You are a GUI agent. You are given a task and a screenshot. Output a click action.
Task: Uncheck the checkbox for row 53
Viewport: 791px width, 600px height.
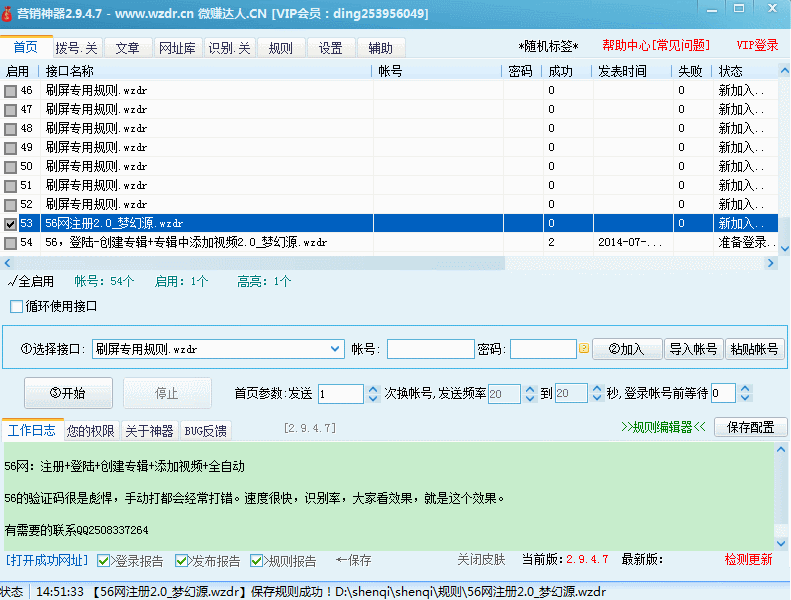10,224
